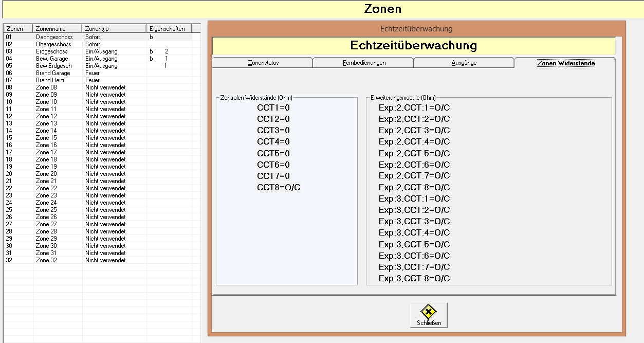Screen dimensions: 644x343
Task: Click the Schließen button icon
Action: pyautogui.click(x=428, y=312)
